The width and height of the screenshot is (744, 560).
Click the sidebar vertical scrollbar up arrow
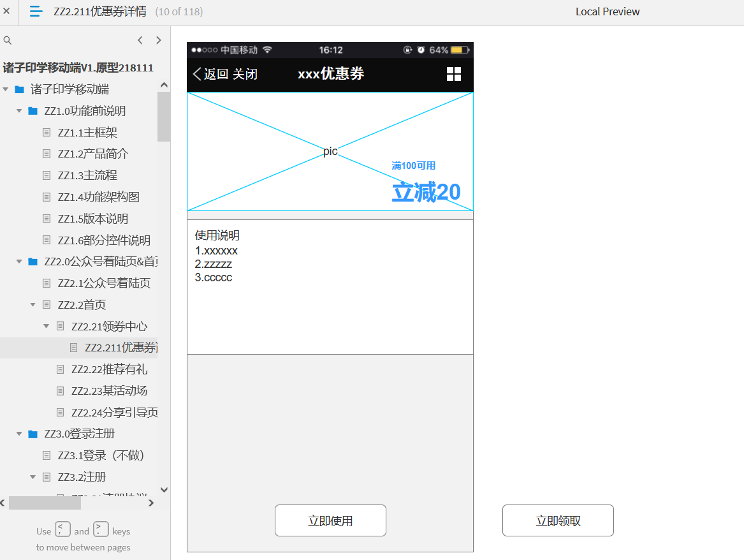point(164,85)
